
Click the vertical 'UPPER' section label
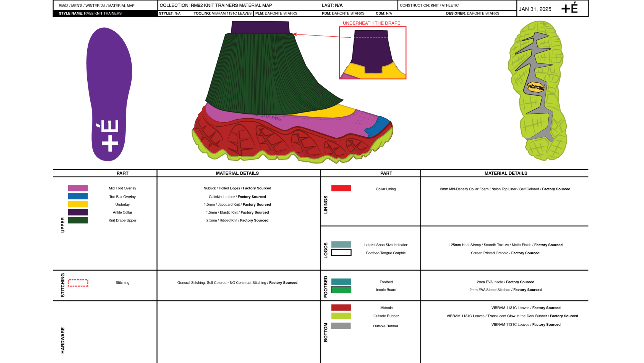point(63,225)
